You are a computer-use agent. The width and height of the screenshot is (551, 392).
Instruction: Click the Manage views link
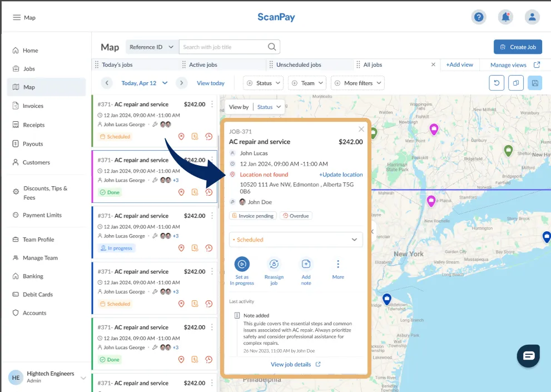coord(515,65)
